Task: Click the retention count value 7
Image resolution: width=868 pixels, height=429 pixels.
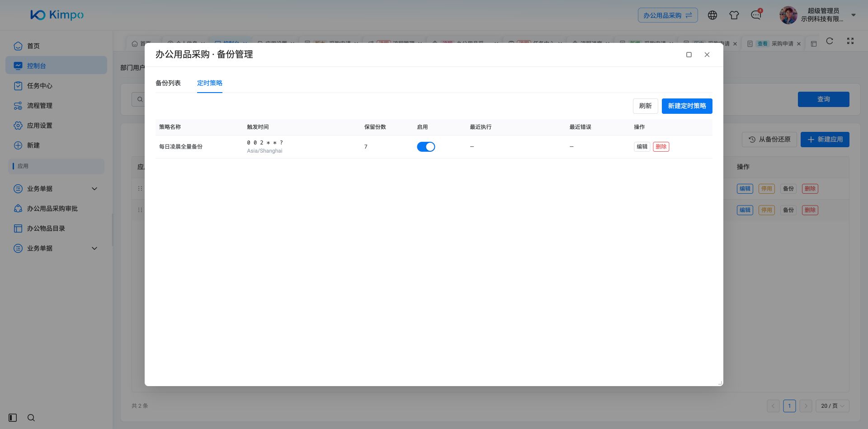Action: (x=366, y=147)
